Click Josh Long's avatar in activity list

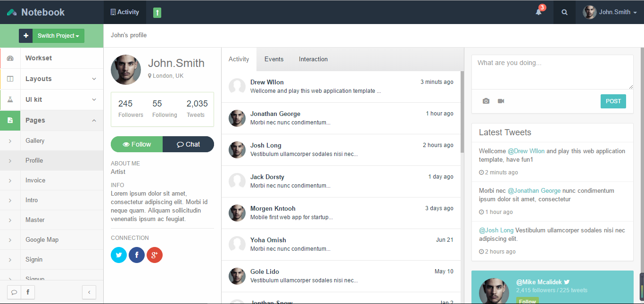[237, 150]
